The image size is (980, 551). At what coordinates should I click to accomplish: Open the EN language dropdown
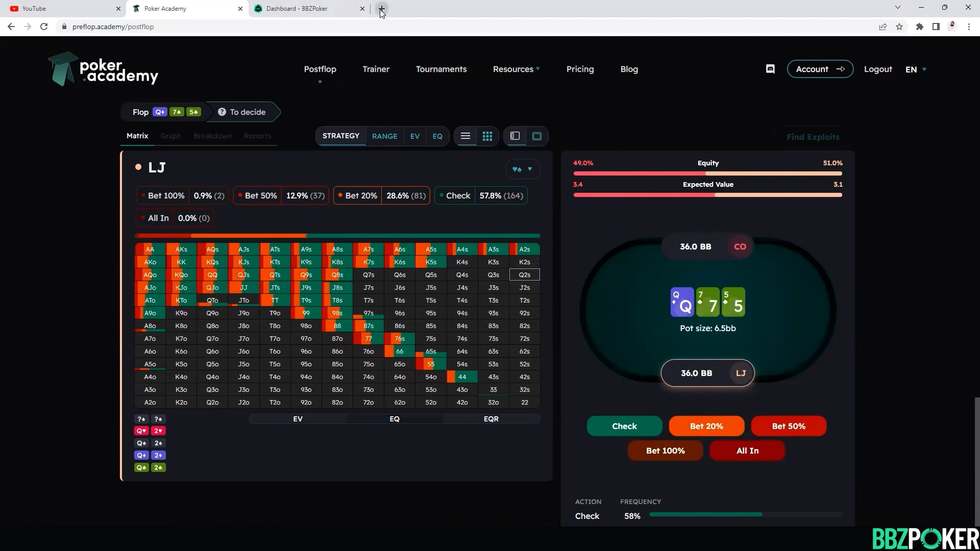(x=916, y=69)
